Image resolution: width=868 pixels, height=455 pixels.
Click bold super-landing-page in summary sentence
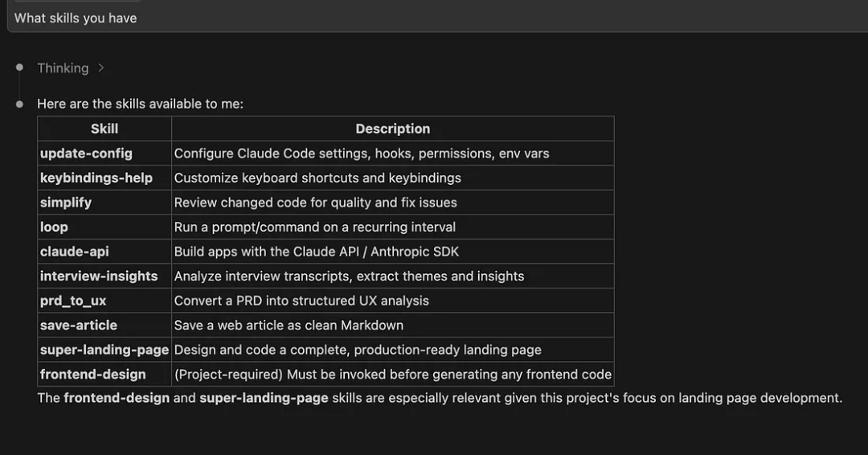[x=264, y=398]
